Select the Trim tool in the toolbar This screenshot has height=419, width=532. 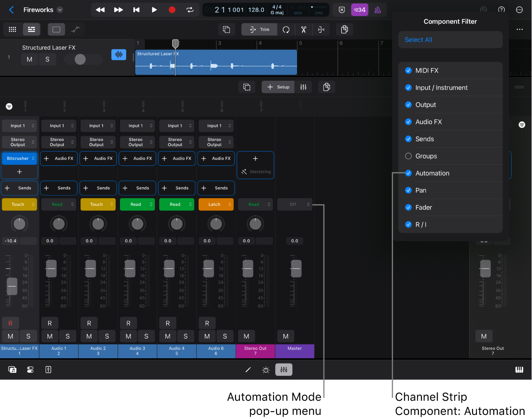[259, 29]
